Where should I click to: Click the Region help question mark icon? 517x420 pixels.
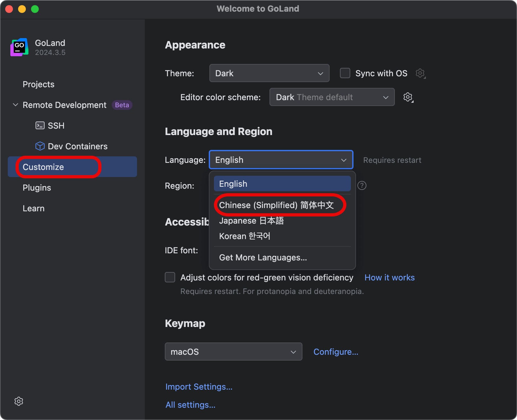point(362,185)
